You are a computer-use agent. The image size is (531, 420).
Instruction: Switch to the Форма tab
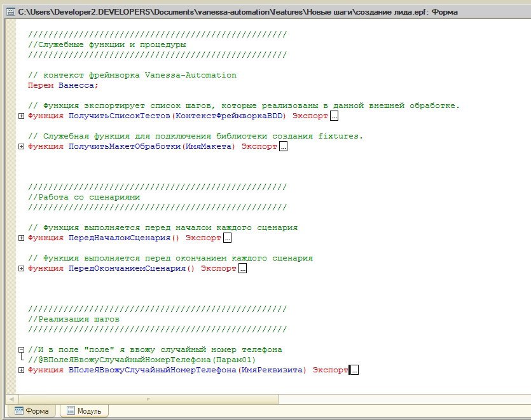point(32,411)
